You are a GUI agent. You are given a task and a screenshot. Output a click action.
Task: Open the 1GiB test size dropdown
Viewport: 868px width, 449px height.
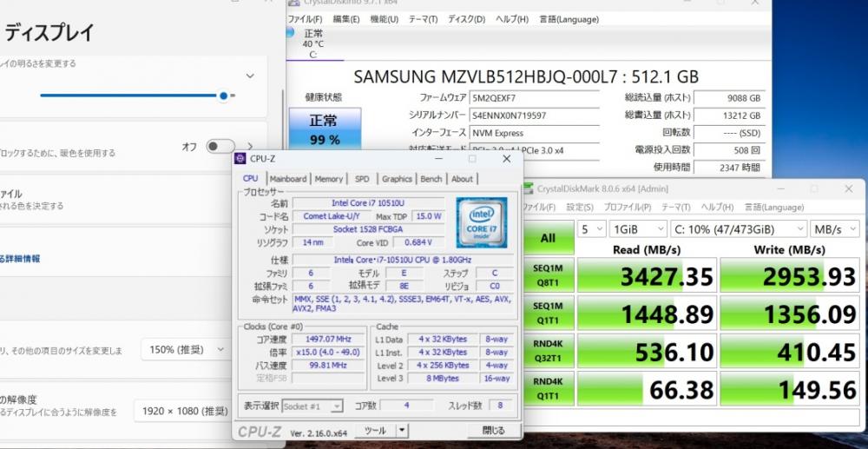click(638, 228)
